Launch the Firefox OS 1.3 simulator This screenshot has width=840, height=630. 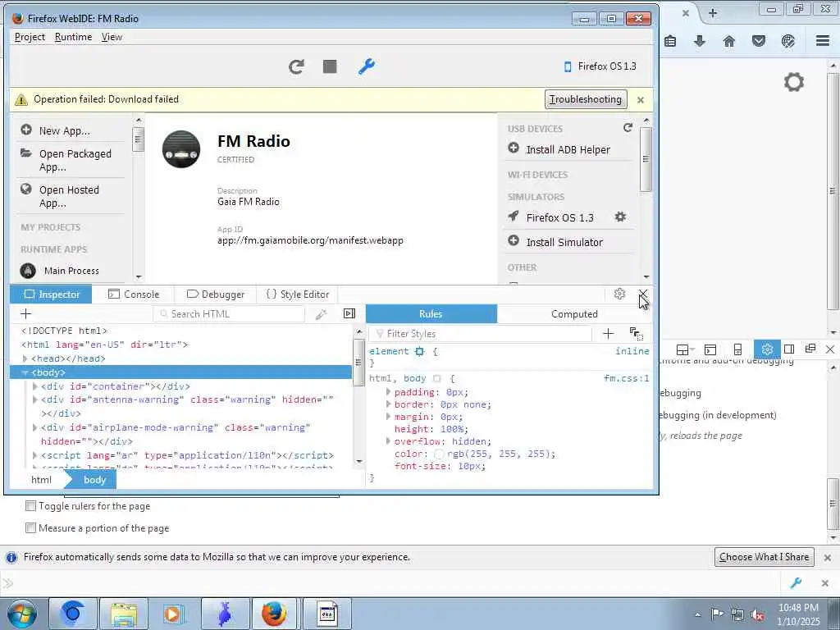pyautogui.click(x=559, y=217)
